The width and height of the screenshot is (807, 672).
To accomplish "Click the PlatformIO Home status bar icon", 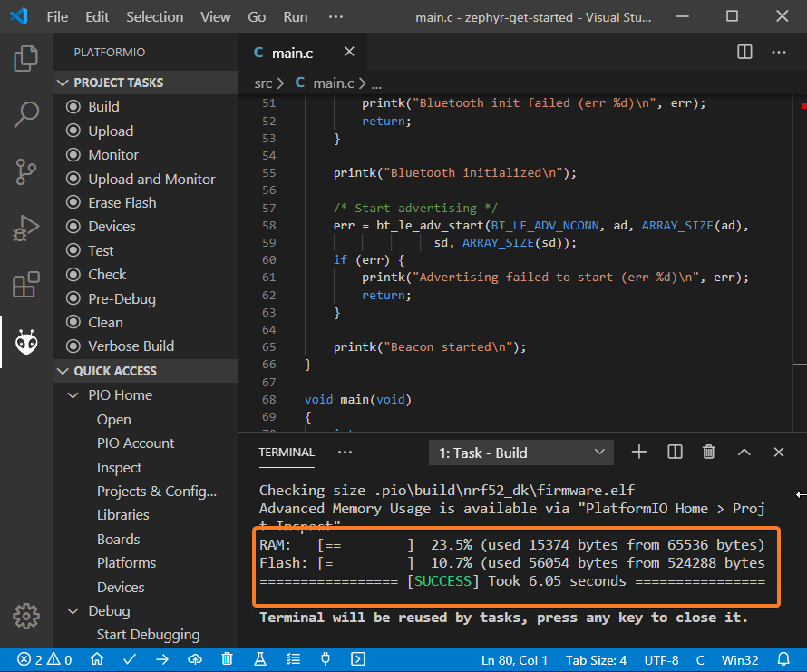I will click(97, 659).
